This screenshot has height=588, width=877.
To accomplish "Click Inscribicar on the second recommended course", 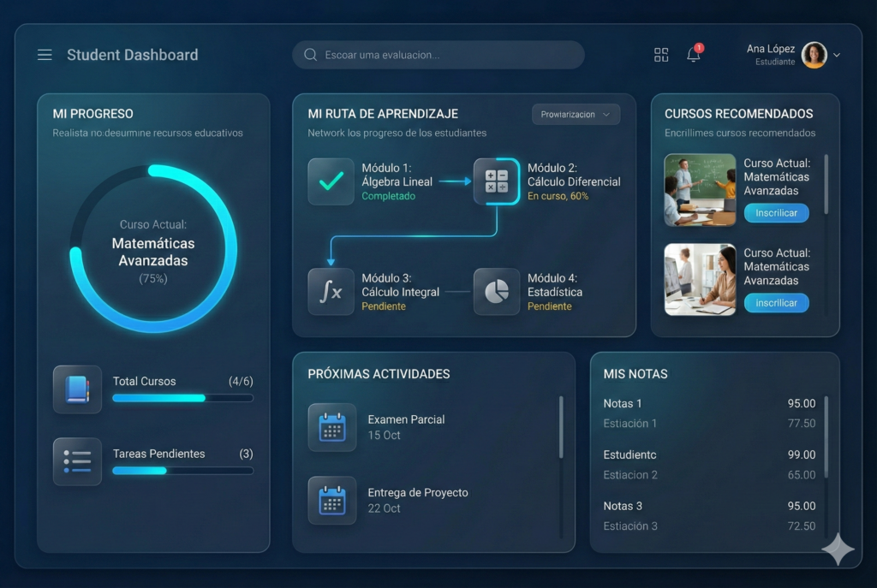I will click(x=776, y=303).
